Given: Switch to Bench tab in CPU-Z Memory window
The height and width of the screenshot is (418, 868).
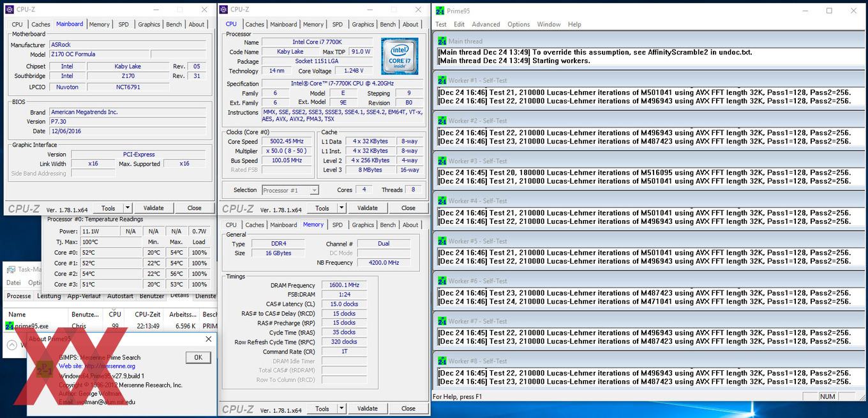Looking at the screenshot, I should click(388, 225).
